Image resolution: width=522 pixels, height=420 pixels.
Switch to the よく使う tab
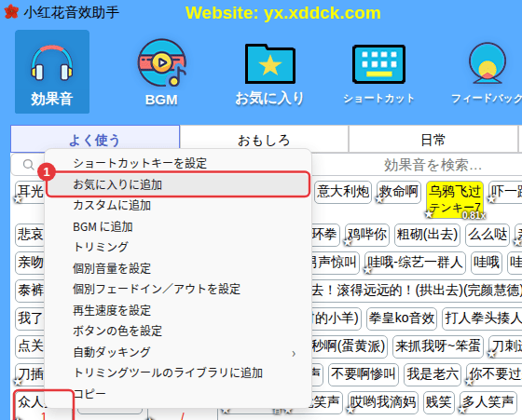click(95, 140)
